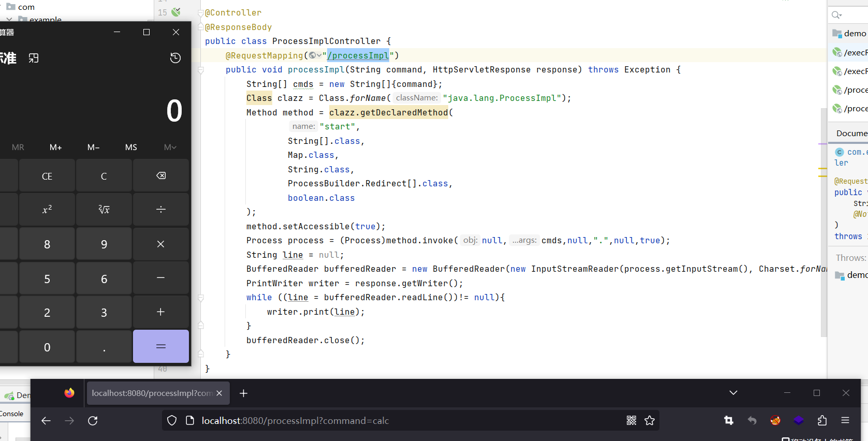This screenshot has height=441, width=868.
Task: Click the shield tracking protection icon
Action: point(172,421)
